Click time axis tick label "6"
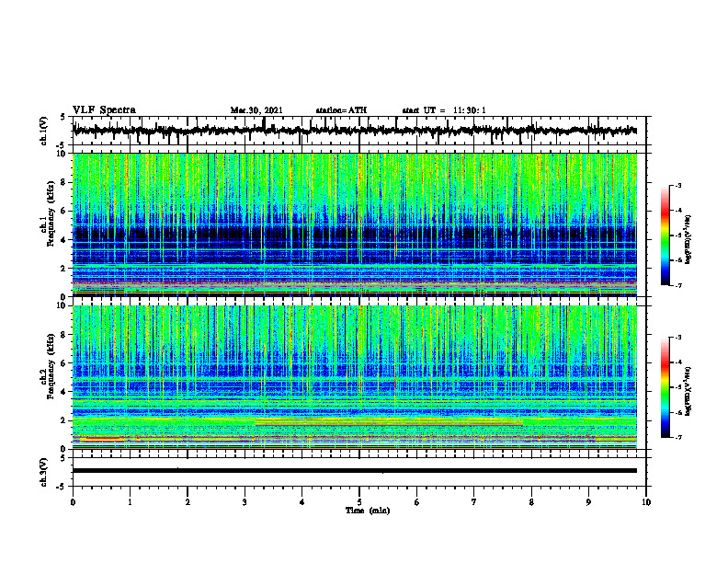The image size is (728, 563). click(416, 502)
